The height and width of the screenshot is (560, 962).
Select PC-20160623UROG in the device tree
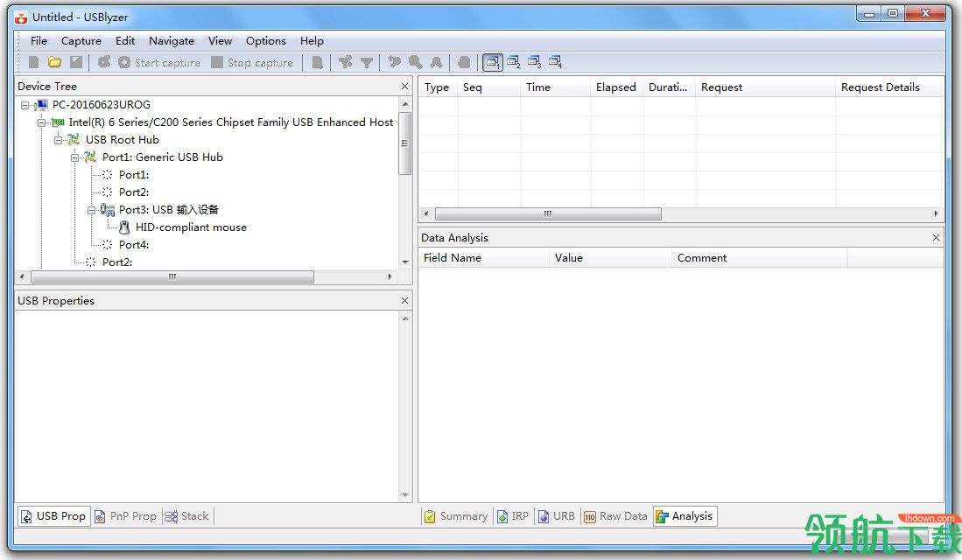(102, 105)
